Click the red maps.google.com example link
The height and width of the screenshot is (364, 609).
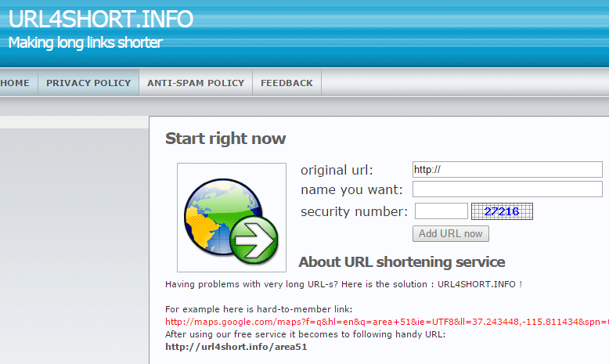pos(387,322)
